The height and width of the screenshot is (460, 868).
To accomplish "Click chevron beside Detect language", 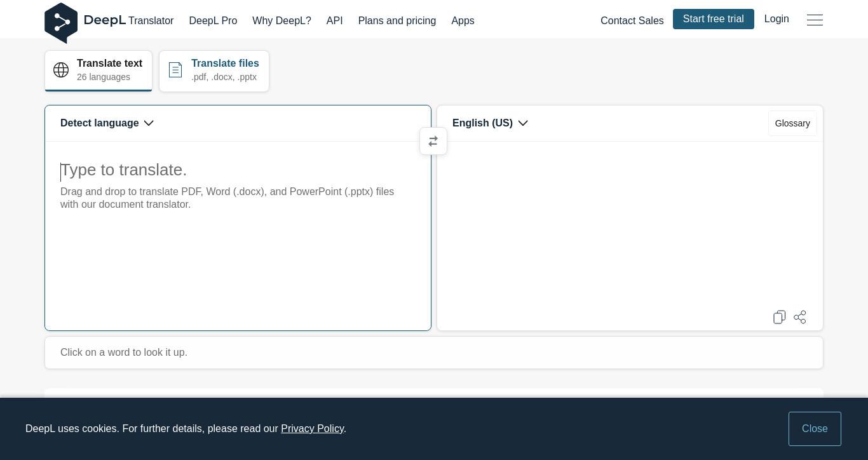I will 149,123.
